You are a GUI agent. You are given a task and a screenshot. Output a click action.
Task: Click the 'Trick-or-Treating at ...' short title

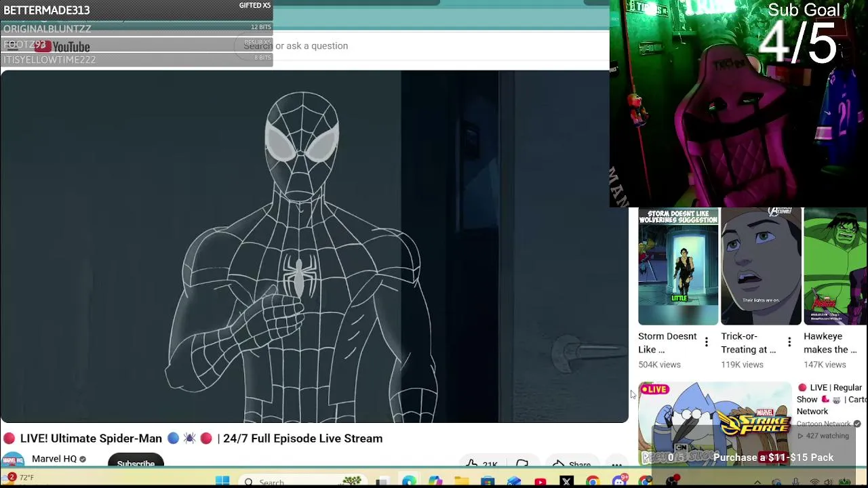tap(749, 343)
